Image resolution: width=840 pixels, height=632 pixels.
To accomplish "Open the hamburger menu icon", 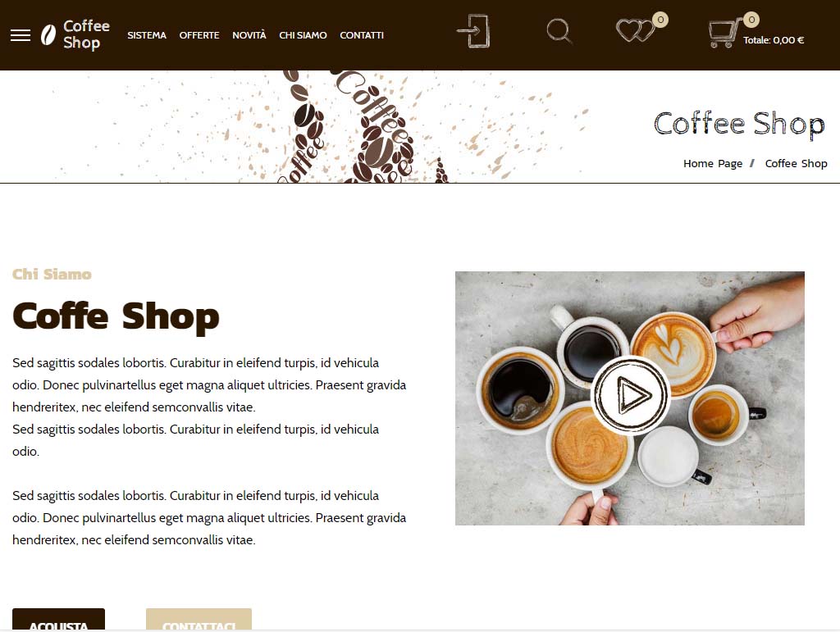I will tap(21, 35).
